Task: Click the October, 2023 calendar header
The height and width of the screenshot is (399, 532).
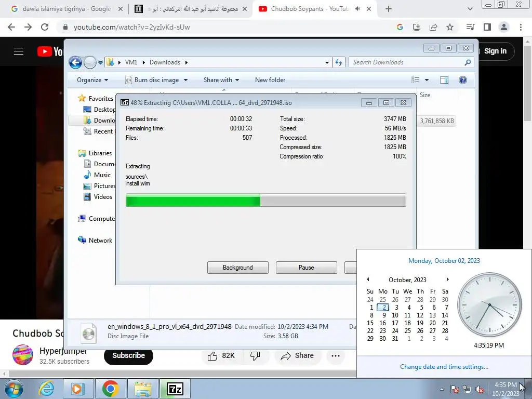Action: [x=407, y=280]
